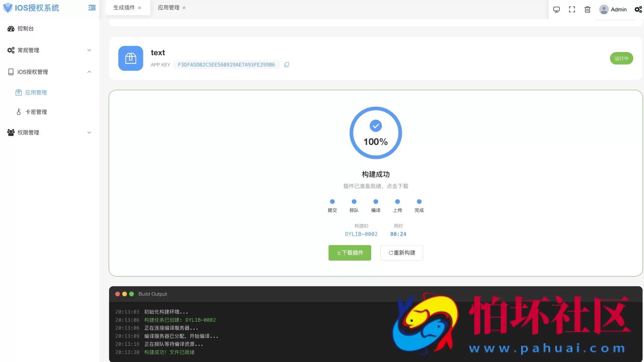Open the fullscreen icon in header
This screenshot has height=362, width=644.
[x=571, y=9]
